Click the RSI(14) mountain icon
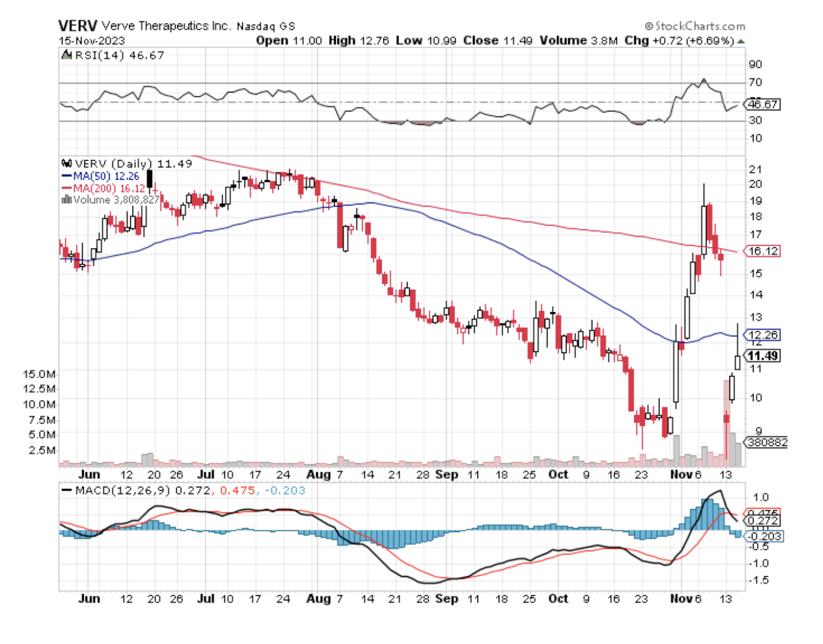Screen dimensions: 823x644 point(67,55)
